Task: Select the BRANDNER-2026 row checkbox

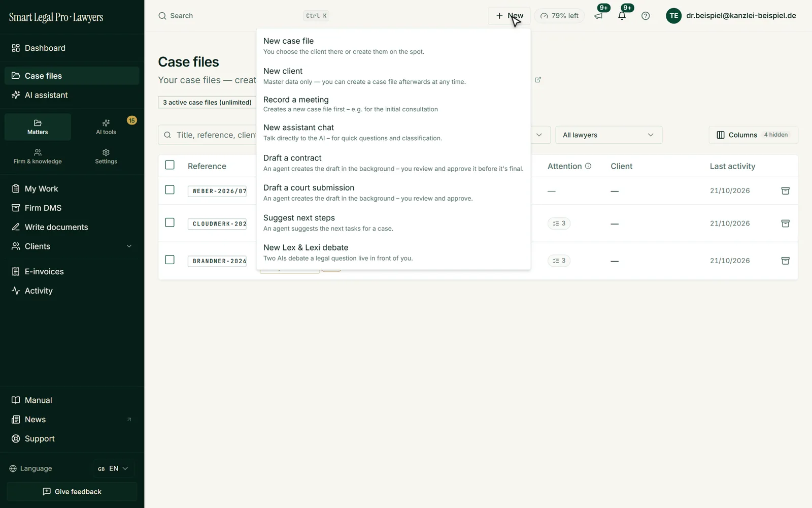Action: 170,260
